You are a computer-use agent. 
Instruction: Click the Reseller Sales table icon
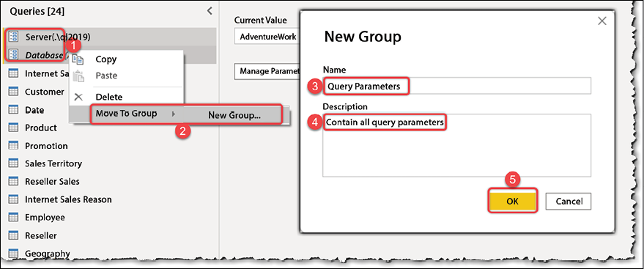13,181
